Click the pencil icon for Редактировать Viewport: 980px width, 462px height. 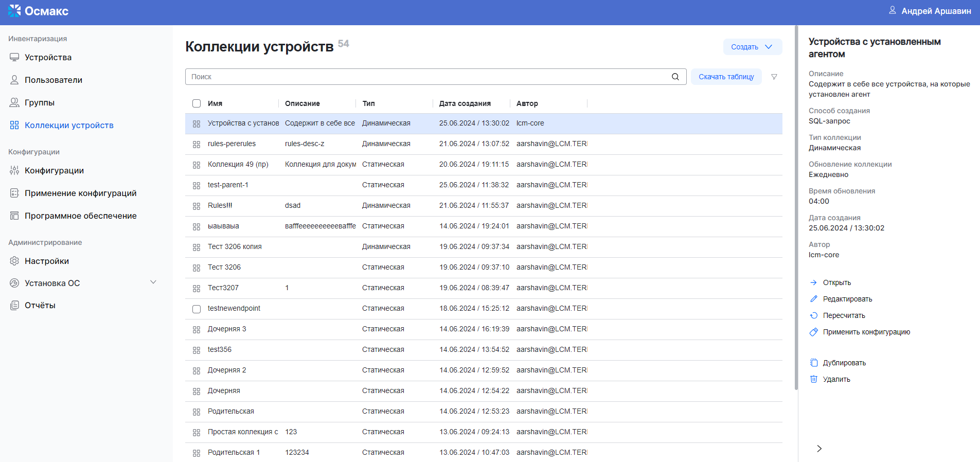click(x=814, y=299)
